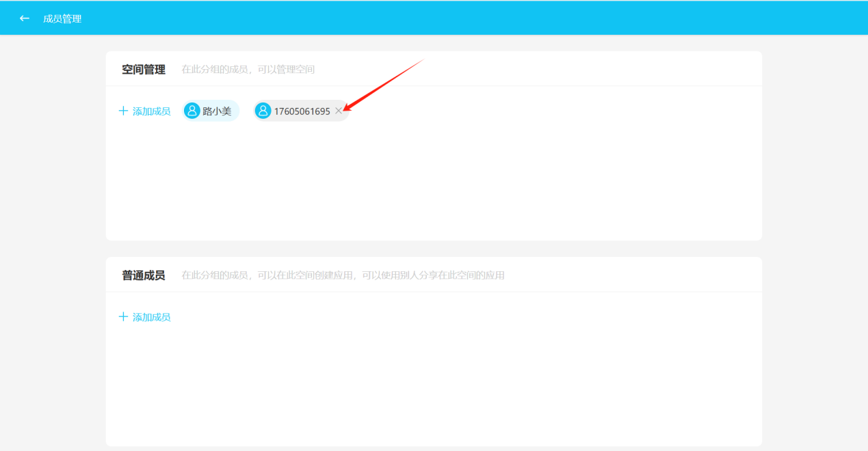Click the 空间管理 group heading

click(x=144, y=70)
